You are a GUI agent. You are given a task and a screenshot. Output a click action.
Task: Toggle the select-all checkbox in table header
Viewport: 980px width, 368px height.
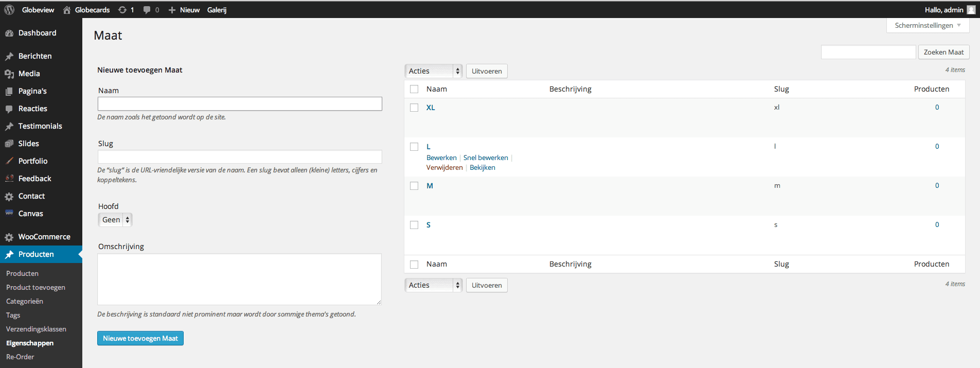coord(414,89)
